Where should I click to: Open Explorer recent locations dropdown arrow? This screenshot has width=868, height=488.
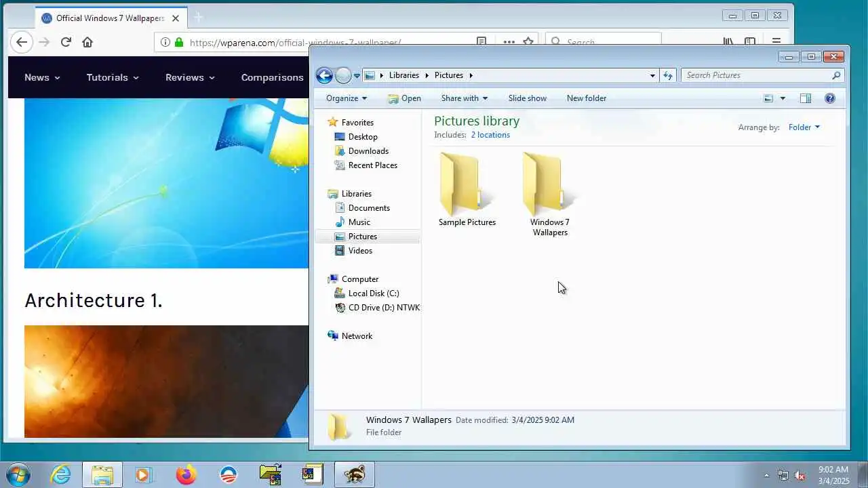pos(357,76)
